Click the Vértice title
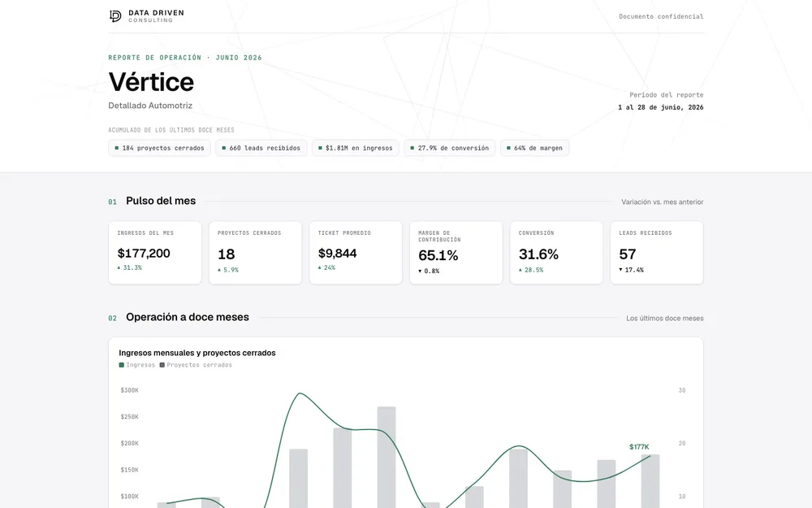The image size is (812, 508). coord(151,82)
